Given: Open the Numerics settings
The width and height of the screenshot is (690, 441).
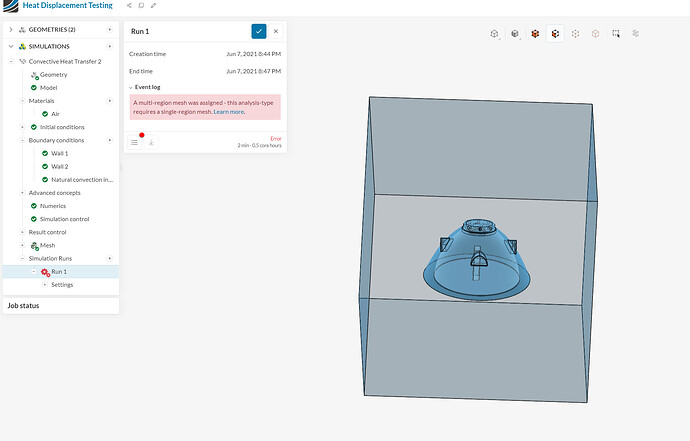Looking at the screenshot, I should click(53, 206).
